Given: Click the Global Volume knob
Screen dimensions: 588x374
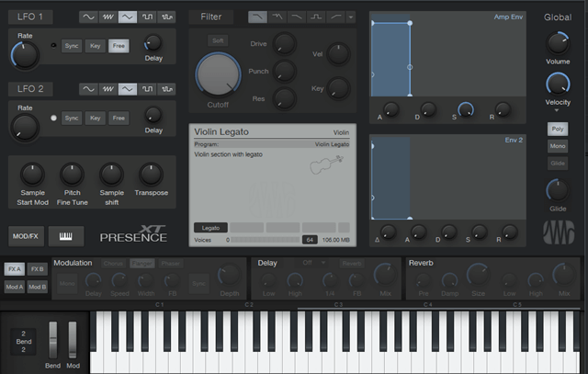Looking at the screenshot, I should [558, 43].
